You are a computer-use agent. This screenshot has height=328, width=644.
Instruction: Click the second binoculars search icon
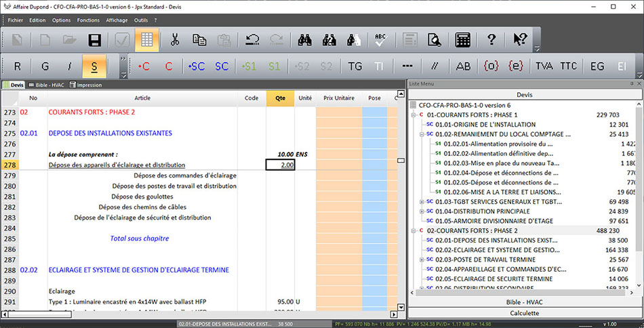[329, 40]
